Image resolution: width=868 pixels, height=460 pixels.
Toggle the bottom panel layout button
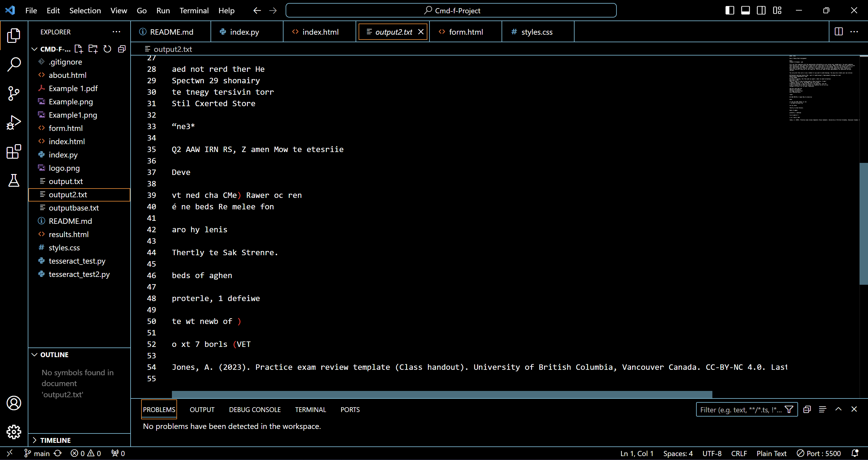(745, 11)
